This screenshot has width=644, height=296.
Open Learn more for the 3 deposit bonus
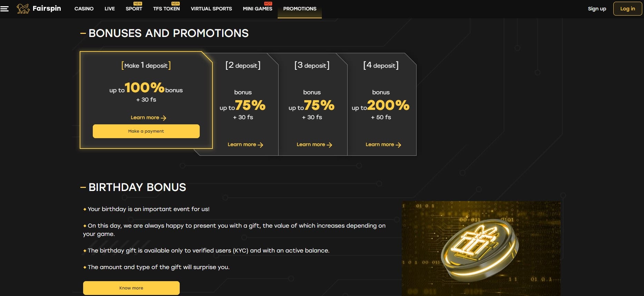[314, 145]
